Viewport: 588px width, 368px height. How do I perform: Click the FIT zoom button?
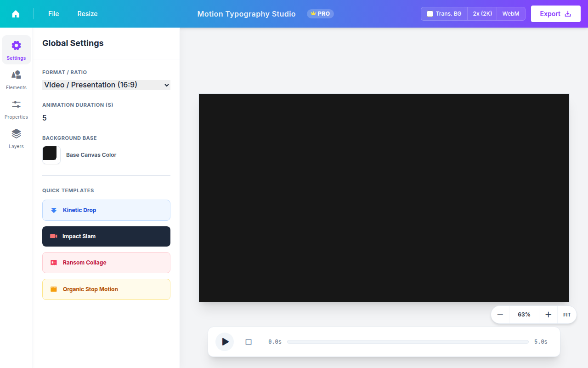pos(567,315)
